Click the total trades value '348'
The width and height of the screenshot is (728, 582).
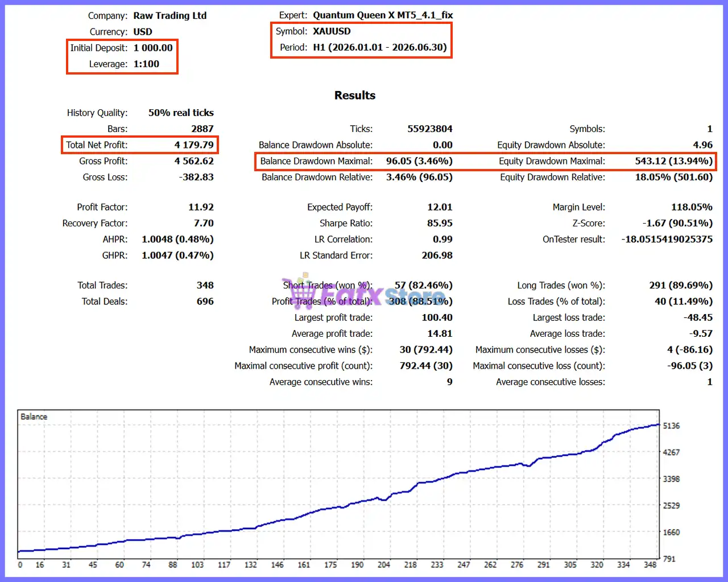tap(205, 285)
